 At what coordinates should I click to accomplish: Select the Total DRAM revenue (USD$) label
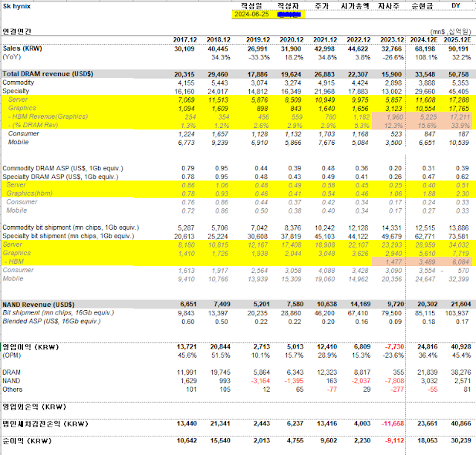48,74
